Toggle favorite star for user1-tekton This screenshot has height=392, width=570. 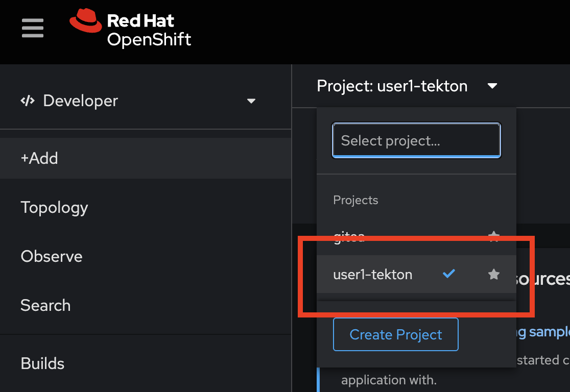click(493, 274)
